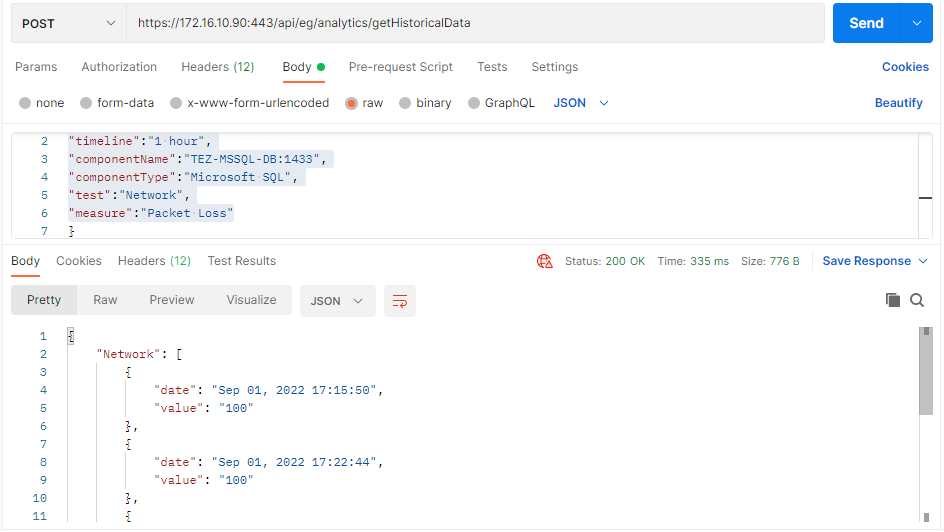Click the date value Sep 01, 2022 17:22:44

point(293,462)
